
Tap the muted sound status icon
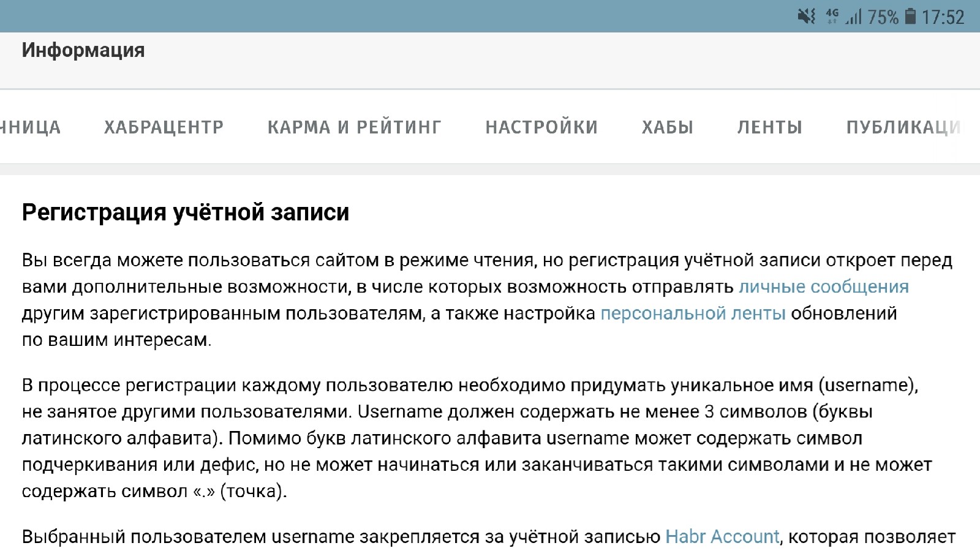pyautogui.click(x=807, y=17)
